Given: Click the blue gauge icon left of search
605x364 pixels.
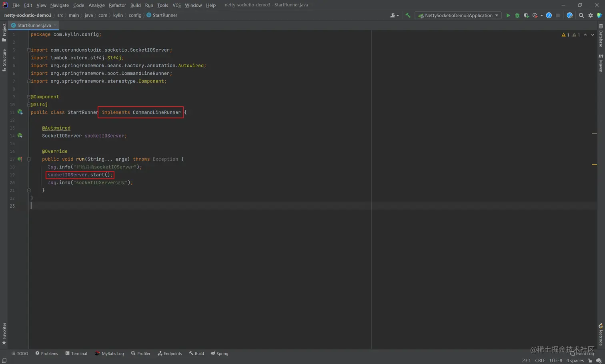Looking at the screenshot, I should (570, 15).
